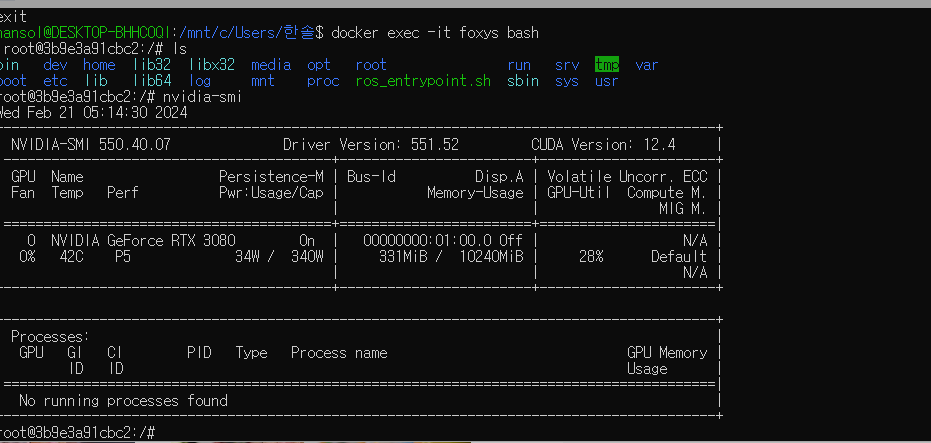Click the 10240MiB total memory value

(x=492, y=257)
